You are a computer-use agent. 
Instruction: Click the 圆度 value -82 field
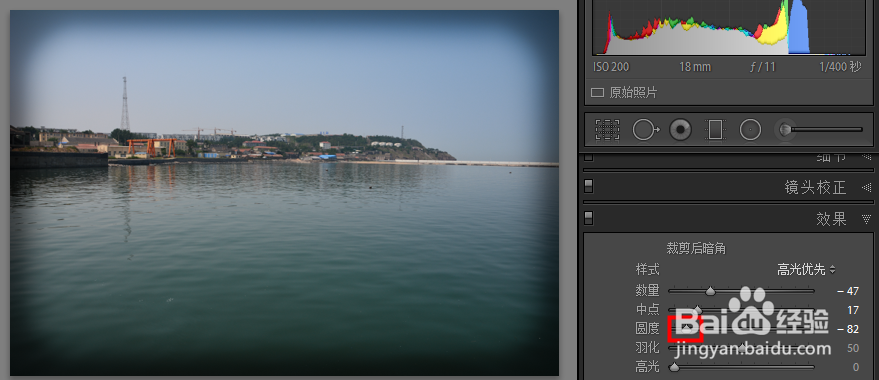[x=848, y=329]
